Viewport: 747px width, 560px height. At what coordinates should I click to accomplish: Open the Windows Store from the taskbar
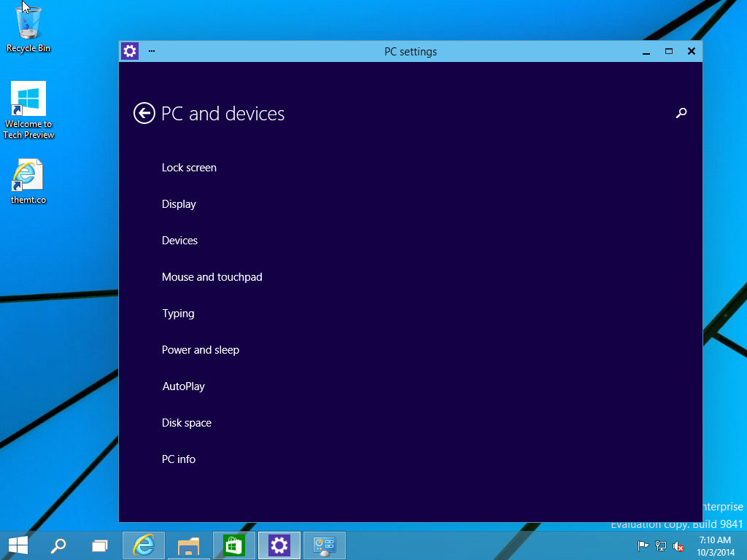pyautogui.click(x=233, y=545)
